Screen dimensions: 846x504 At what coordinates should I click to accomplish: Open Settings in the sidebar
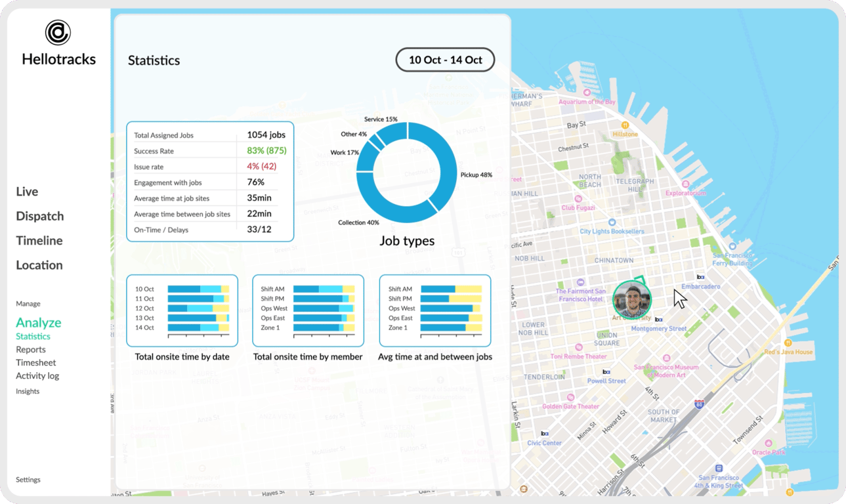(28, 480)
